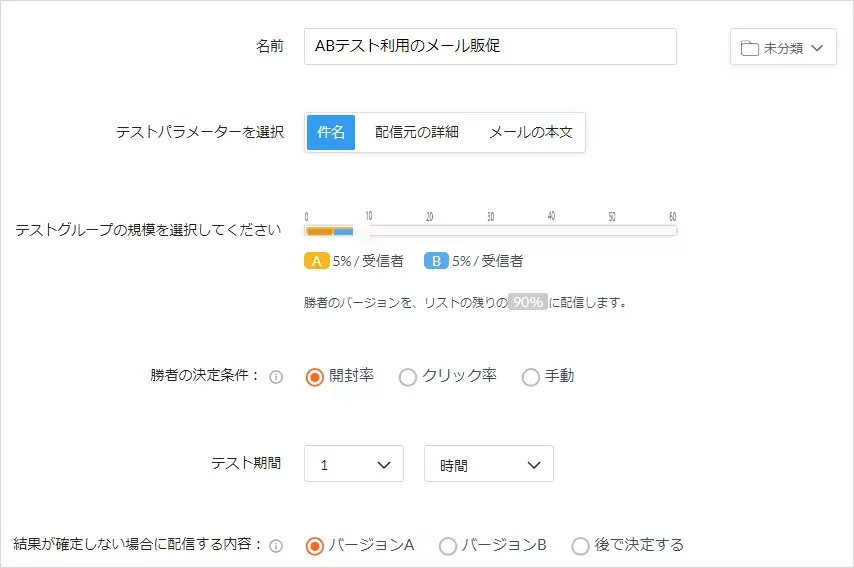This screenshot has width=854, height=568.
Task: Click the orange A version badge
Action: coord(316,261)
